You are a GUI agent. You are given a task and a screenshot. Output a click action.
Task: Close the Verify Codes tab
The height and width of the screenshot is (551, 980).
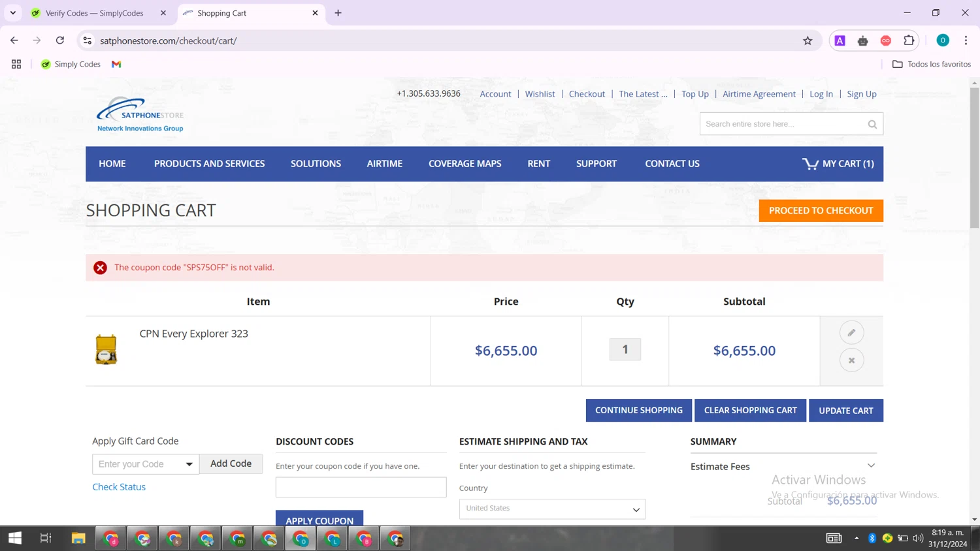click(163, 13)
